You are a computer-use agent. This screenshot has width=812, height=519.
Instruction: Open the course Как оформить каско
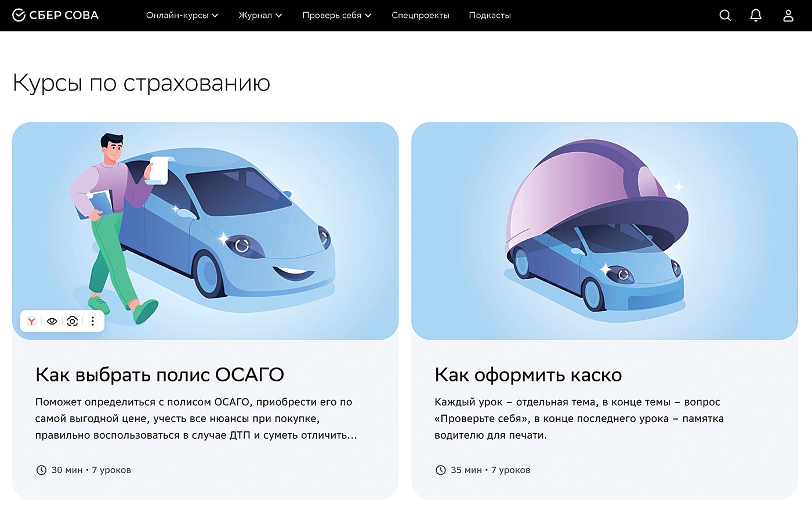point(527,374)
